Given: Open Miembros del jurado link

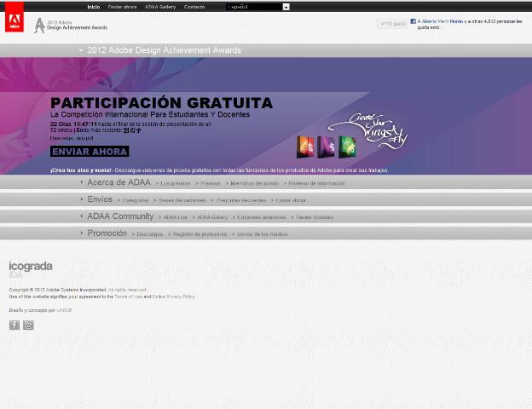Looking at the screenshot, I should [x=255, y=183].
